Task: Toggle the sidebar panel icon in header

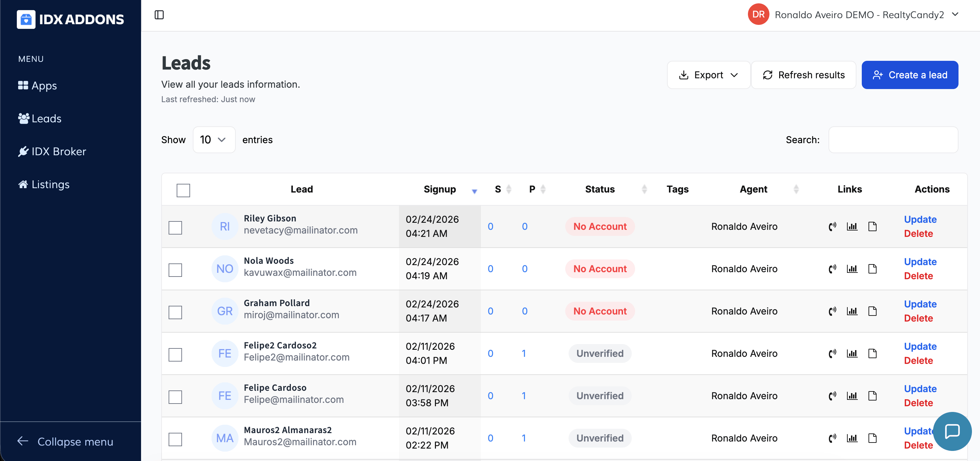Action: (x=159, y=15)
